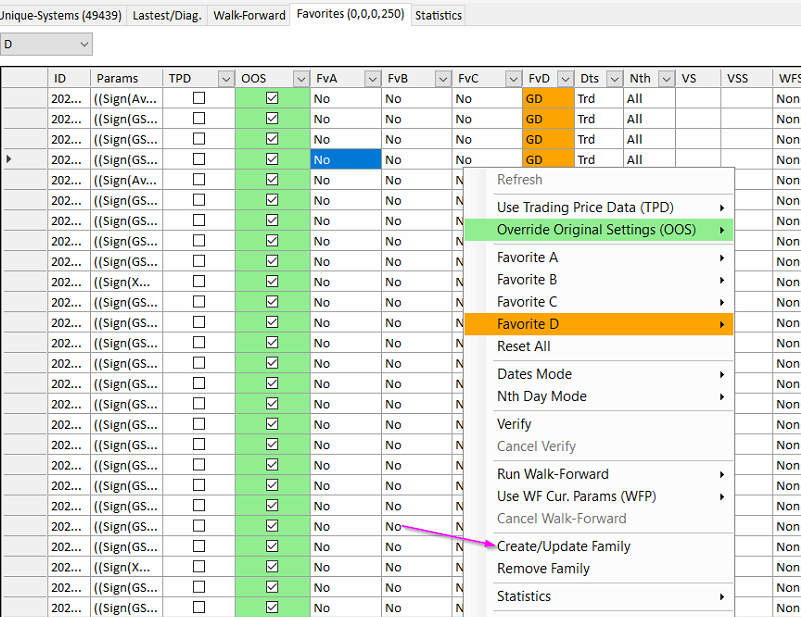Open the TPD column filter dropdown

coord(223,79)
